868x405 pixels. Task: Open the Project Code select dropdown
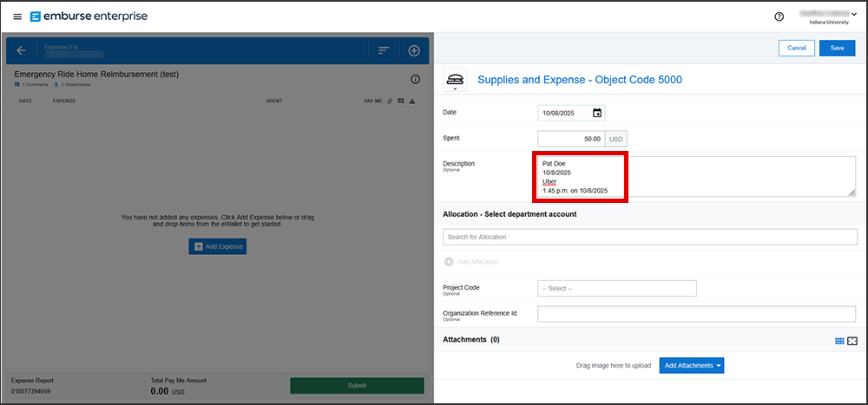click(x=616, y=288)
